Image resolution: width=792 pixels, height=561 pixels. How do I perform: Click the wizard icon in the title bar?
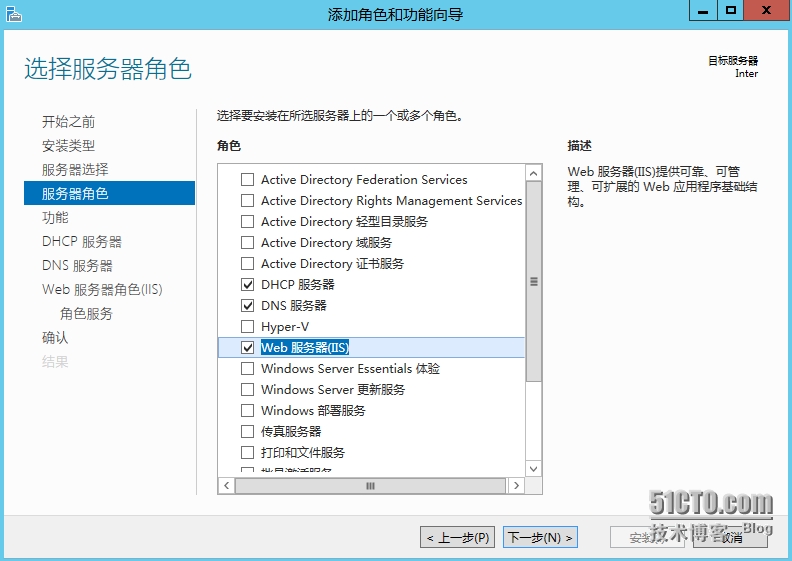point(14,14)
